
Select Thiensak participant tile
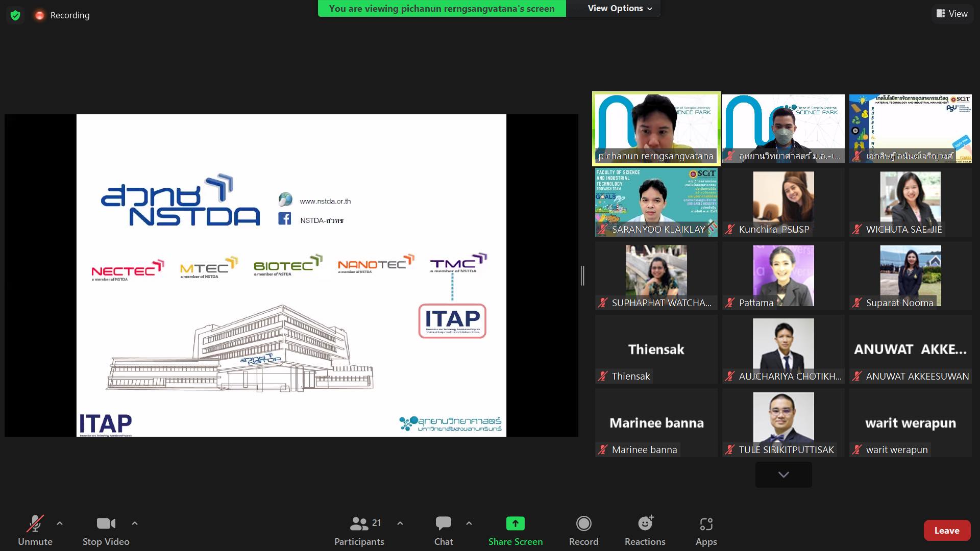coord(656,349)
